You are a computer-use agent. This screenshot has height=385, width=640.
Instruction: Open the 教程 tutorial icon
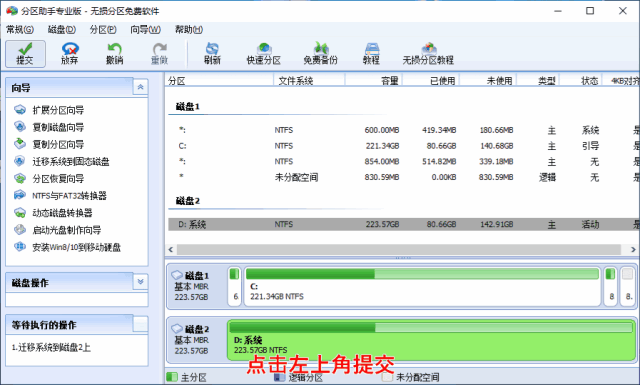[371, 53]
